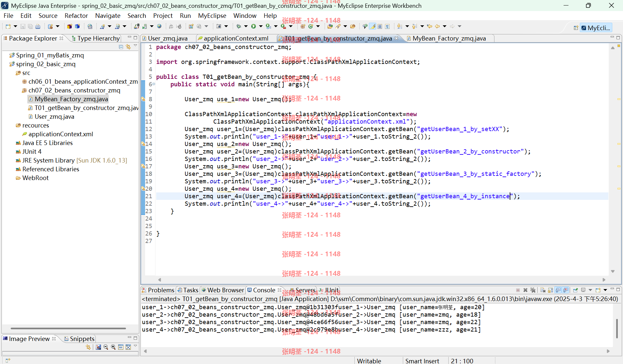Screen dimensions: 623x364
Task: Open Back history dropdown arrow
Action: coord(444,26)
